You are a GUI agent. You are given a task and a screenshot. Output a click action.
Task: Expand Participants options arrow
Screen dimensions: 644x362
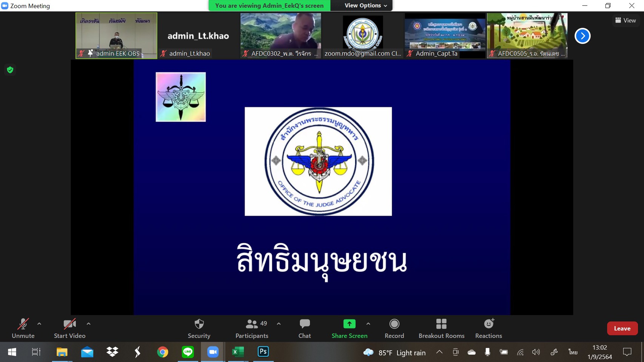[x=279, y=324]
